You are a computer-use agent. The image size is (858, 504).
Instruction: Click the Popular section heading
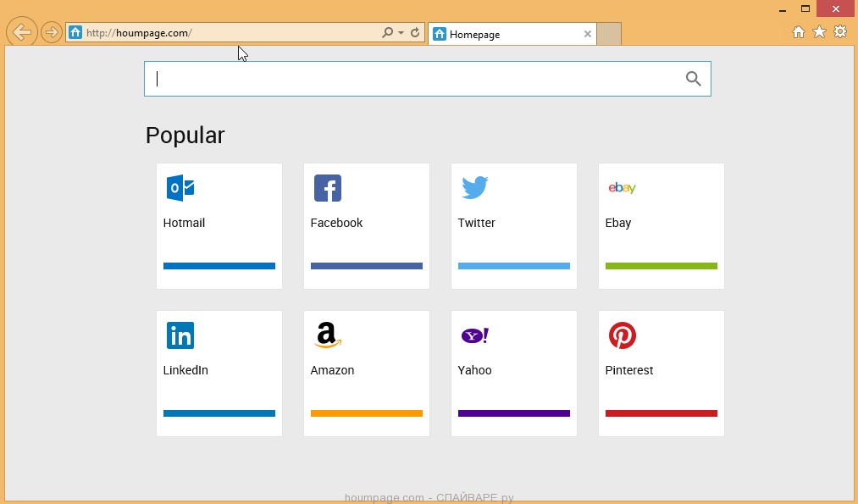pyautogui.click(x=185, y=136)
